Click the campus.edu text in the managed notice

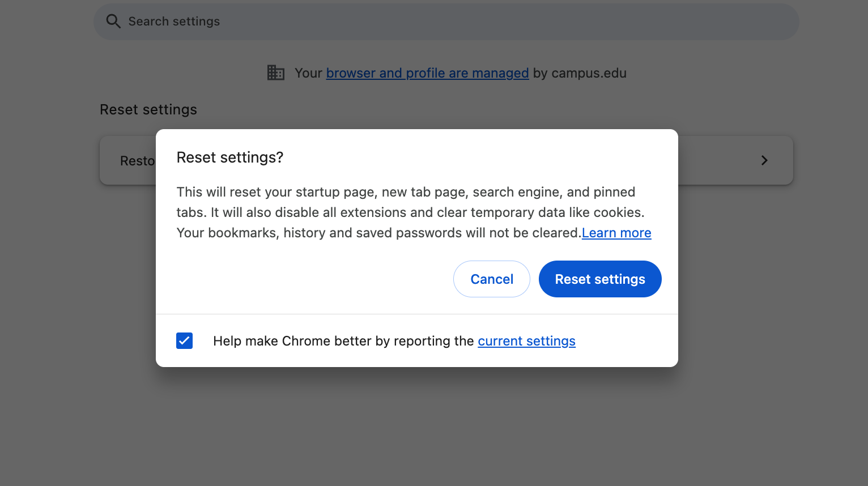(589, 73)
